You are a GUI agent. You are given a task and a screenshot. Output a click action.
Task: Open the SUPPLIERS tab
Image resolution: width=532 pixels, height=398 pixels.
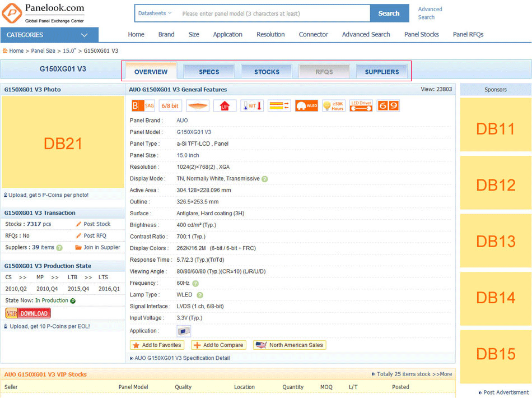tap(382, 72)
